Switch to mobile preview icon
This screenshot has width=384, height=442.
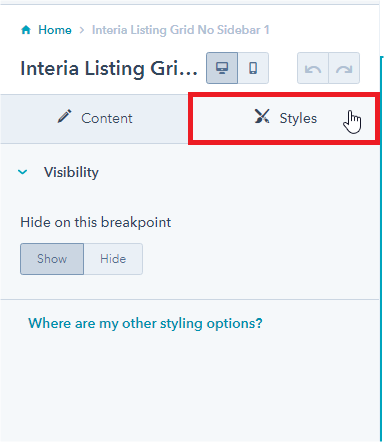pyautogui.click(x=253, y=68)
